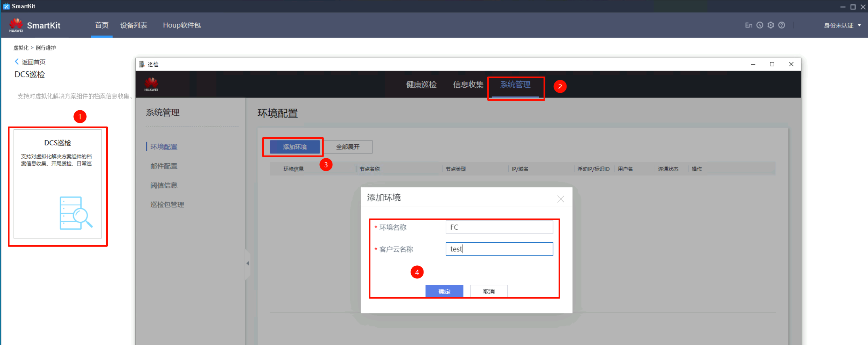
Task: Collapse the side panel using arrow handle
Action: click(x=248, y=263)
